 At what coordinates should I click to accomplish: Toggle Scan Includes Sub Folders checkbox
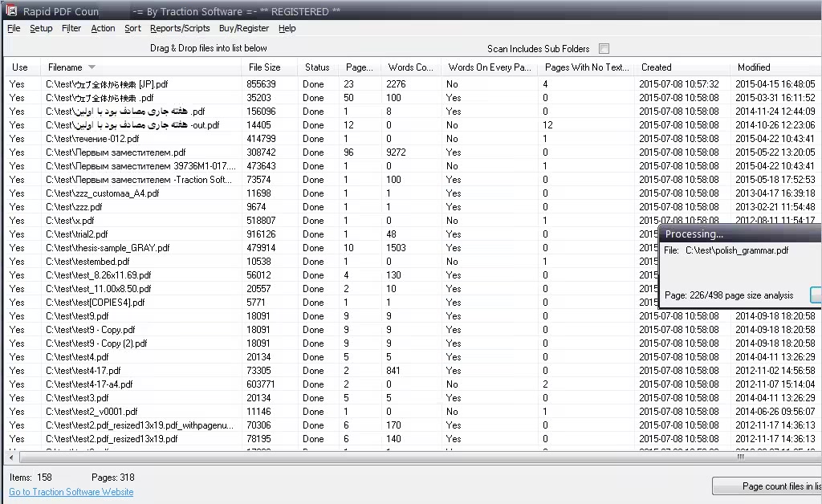(604, 49)
